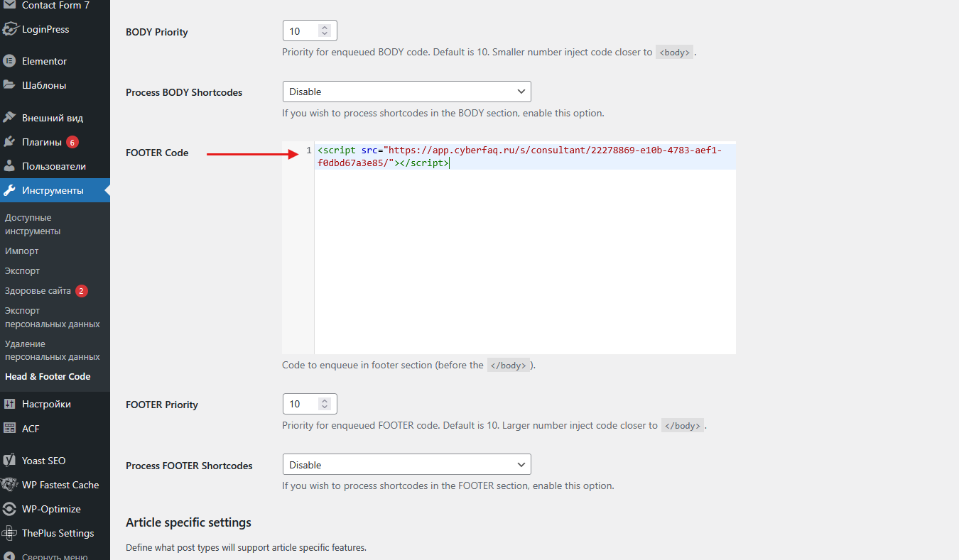This screenshot has width=959, height=560.
Task: Click the Настройки sliders icon
Action: tap(10, 404)
